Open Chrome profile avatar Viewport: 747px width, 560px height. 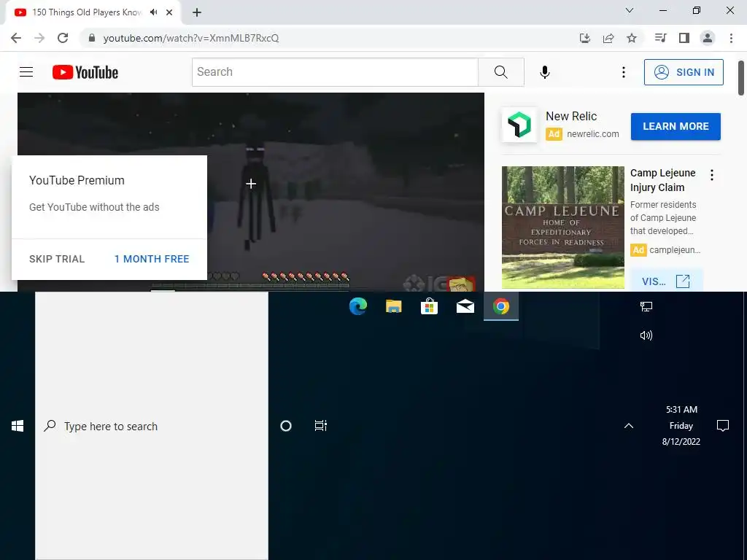click(x=708, y=38)
